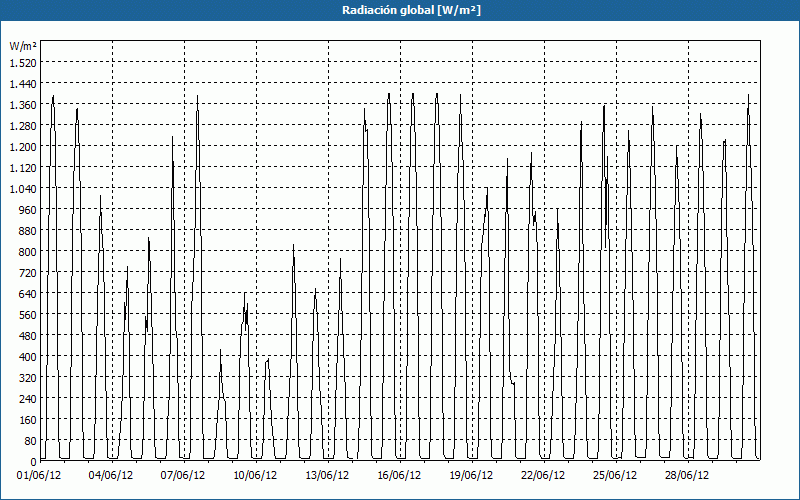
Task: Click the 0 y-axis origin label
Action: (x=34, y=462)
